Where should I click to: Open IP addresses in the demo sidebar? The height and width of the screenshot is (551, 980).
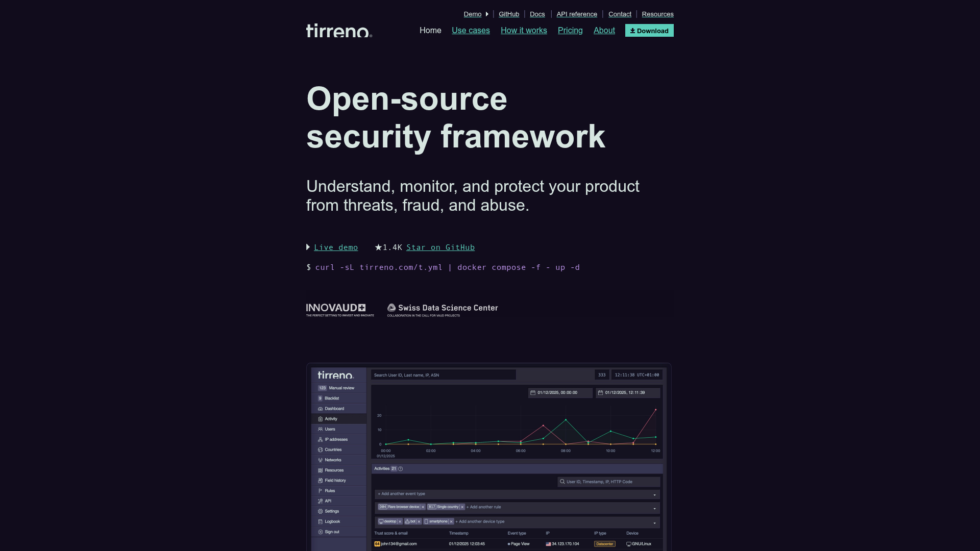coord(338,439)
